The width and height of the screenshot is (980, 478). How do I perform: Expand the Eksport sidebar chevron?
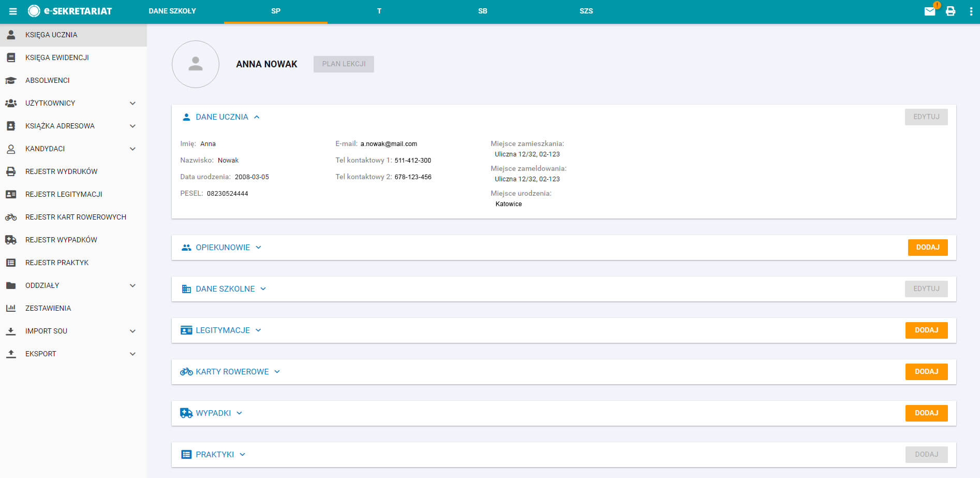coord(132,354)
